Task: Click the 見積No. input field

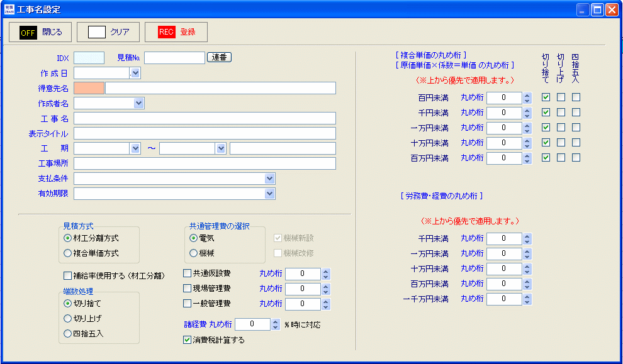Action: (x=174, y=58)
